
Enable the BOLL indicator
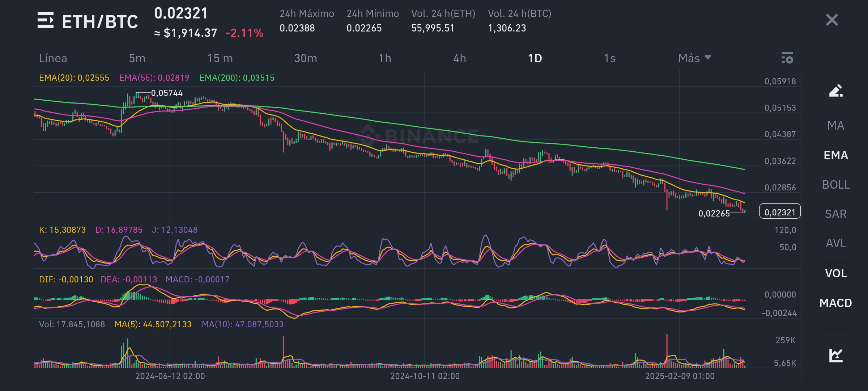836,185
